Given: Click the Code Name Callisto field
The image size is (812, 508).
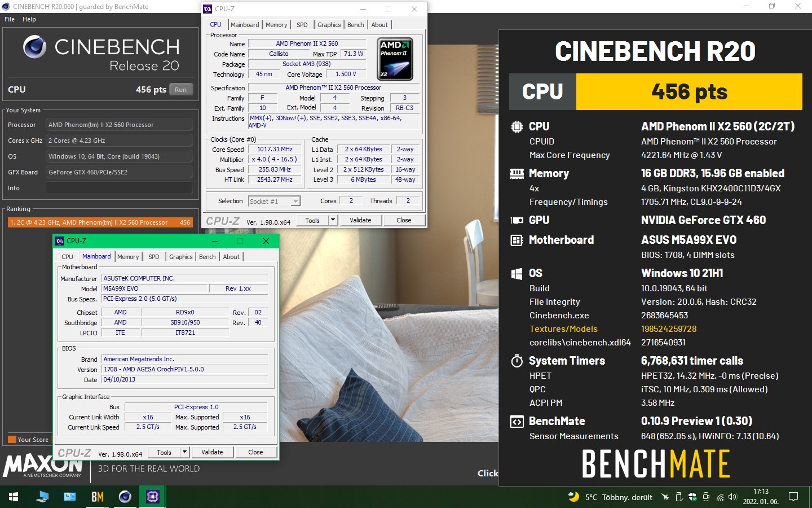Looking at the screenshot, I should click(279, 54).
